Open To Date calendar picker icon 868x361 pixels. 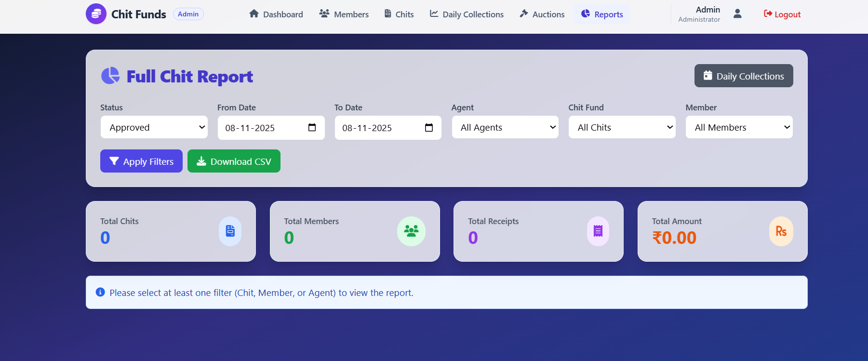click(x=428, y=128)
